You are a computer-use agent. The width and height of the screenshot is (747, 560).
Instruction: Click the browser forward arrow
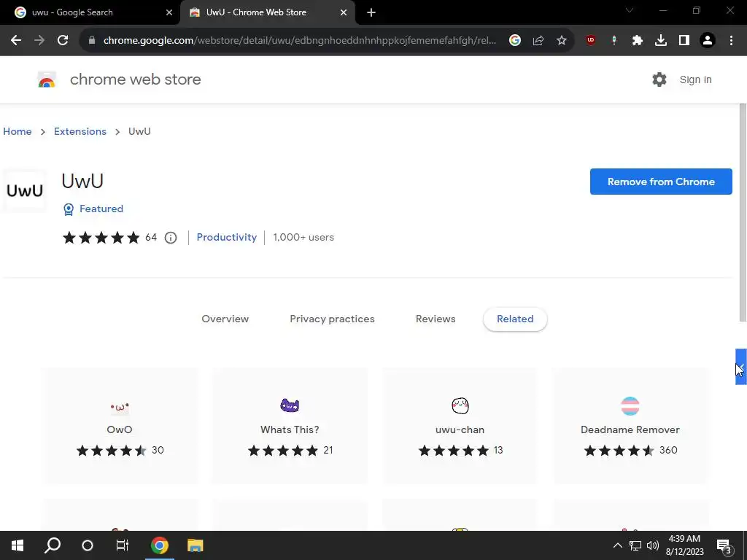click(39, 41)
